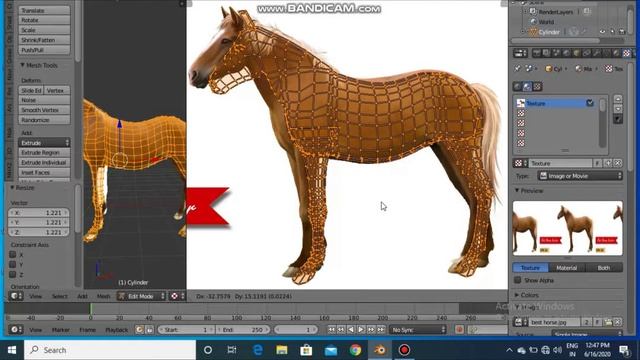This screenshot has width=640, height=360.
Task: Click the timeline editor type icon
Action: click(16, 329)
